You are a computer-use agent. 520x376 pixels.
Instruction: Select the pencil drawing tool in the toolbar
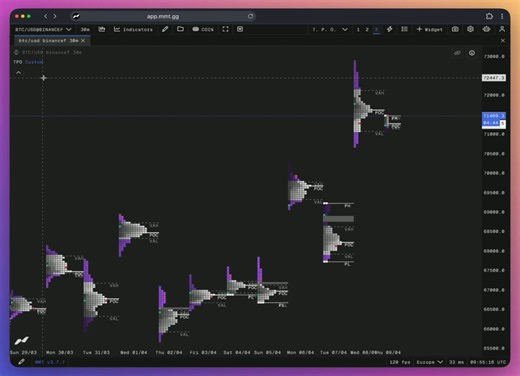coord(165,29)
